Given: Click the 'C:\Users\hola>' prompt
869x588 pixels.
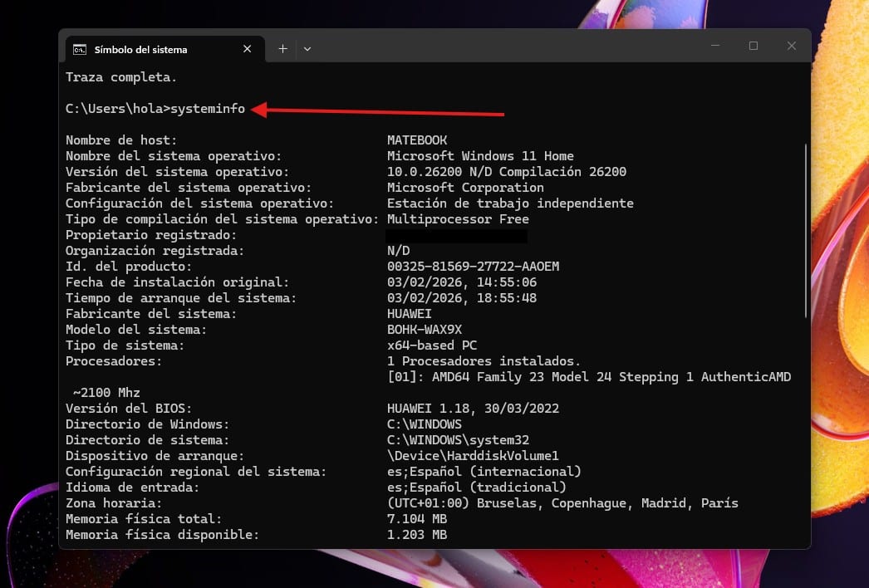Looking at the screenshot, I should coord(117,109).
